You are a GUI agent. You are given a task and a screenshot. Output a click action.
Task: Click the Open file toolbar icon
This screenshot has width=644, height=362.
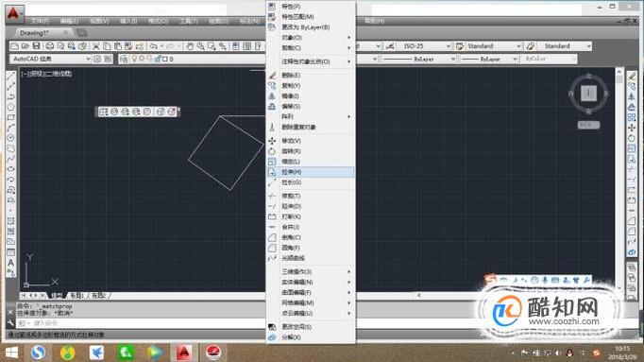point(25,46)
